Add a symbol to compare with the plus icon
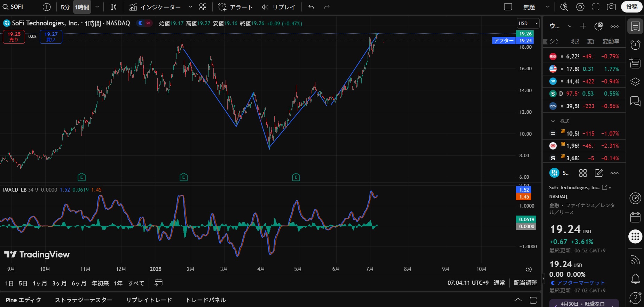Viewport: 644px width, 307px height. [47, 7]
